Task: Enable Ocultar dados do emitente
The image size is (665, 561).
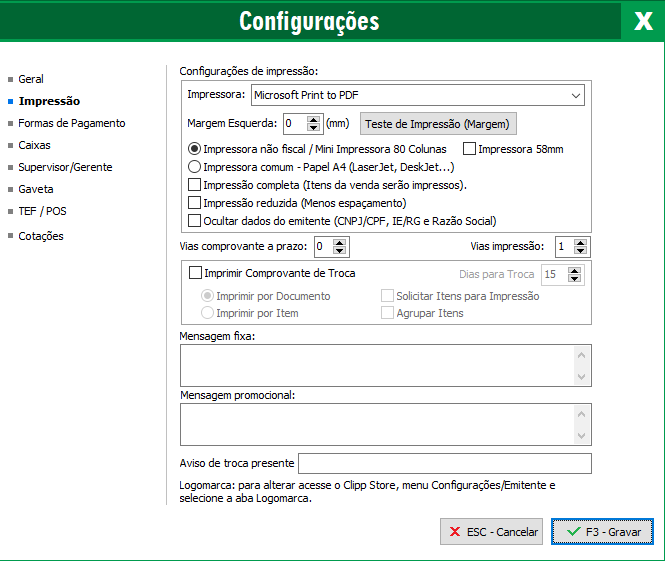Action: click(195, 221)
